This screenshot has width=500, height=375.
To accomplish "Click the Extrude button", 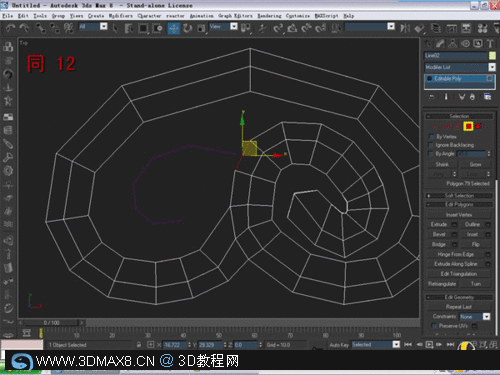I will [439, 224].
